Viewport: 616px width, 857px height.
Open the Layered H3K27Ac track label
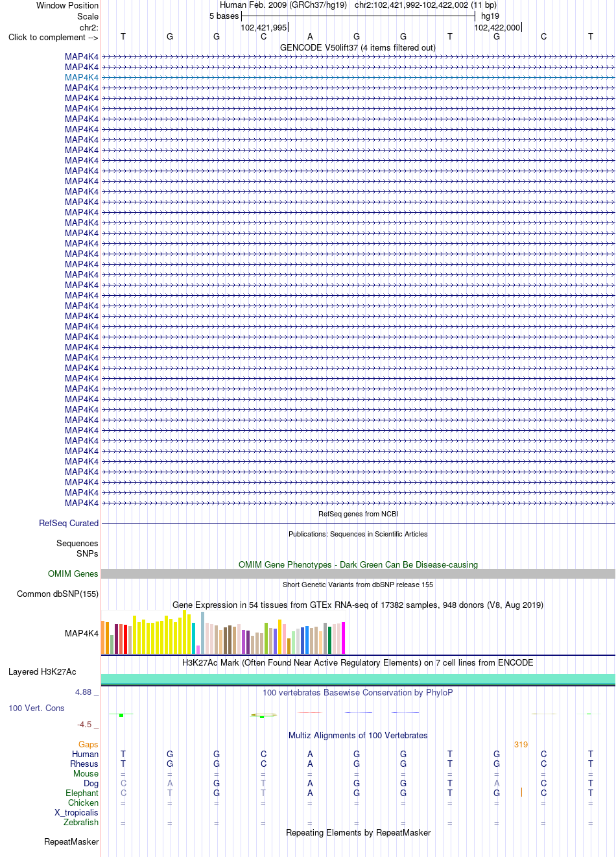click(x=42, y=671)
